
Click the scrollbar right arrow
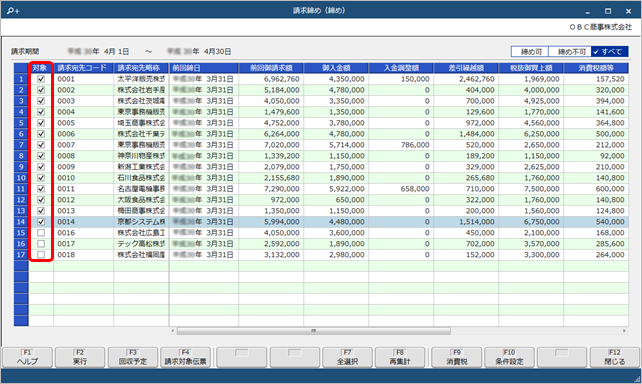click(624, 331)
